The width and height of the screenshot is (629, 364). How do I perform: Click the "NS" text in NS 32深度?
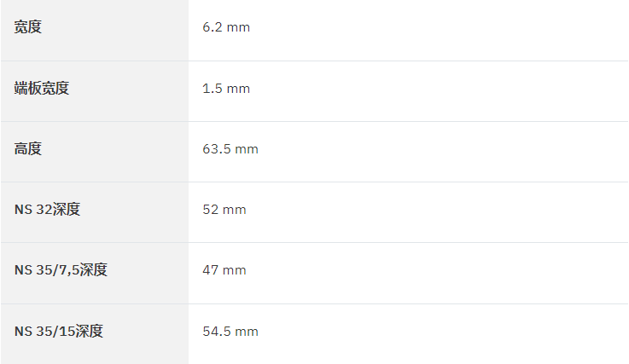click(23, 210)
